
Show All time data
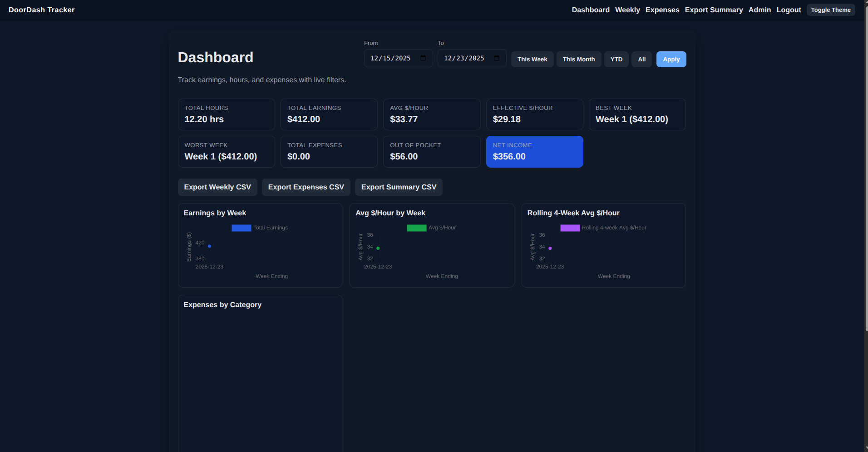(641, 59)
